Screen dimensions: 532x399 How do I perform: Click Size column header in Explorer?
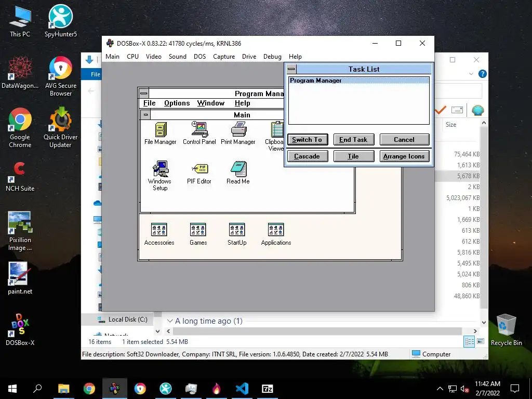pyautogui.click(x=451, y=125)
